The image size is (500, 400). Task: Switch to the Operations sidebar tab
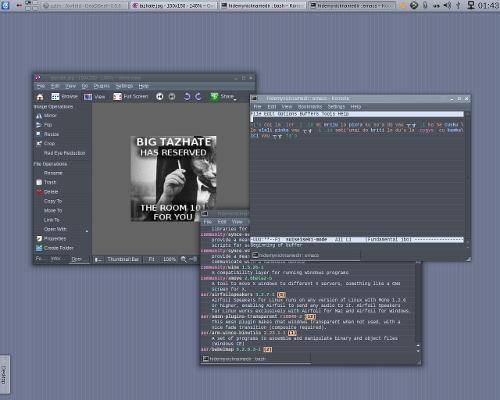[76, 259]
